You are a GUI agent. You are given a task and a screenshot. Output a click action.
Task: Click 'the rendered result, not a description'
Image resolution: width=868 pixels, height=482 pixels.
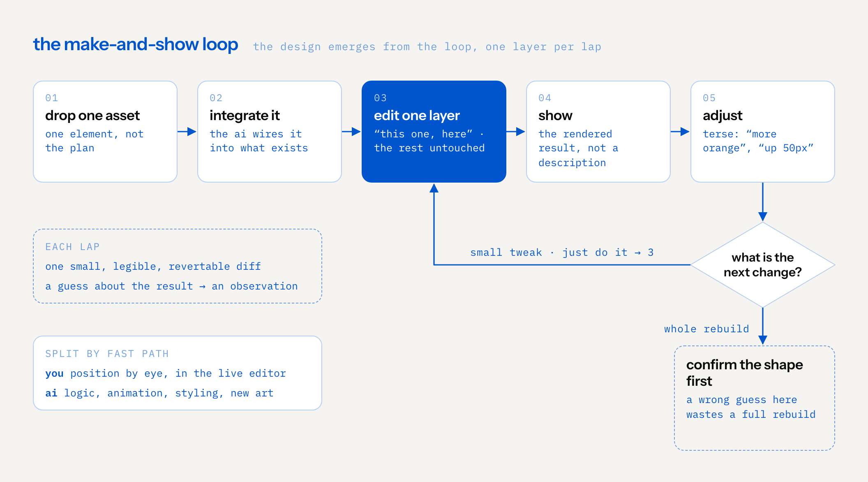tap(579, 148)
